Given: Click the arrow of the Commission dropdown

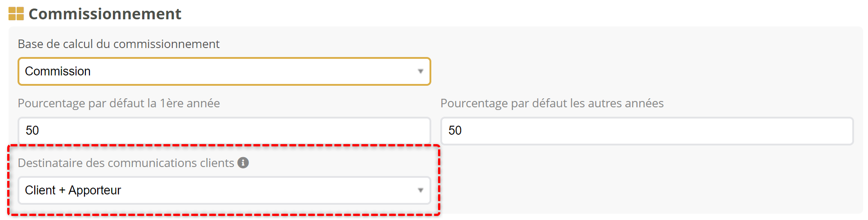Looking at the screenshot, I should (421, 71).
